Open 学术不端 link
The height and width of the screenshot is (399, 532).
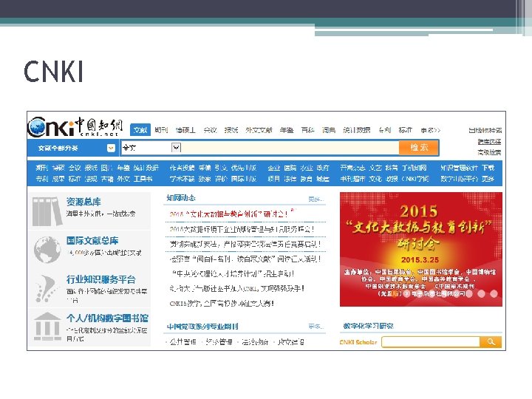point(183,179)
